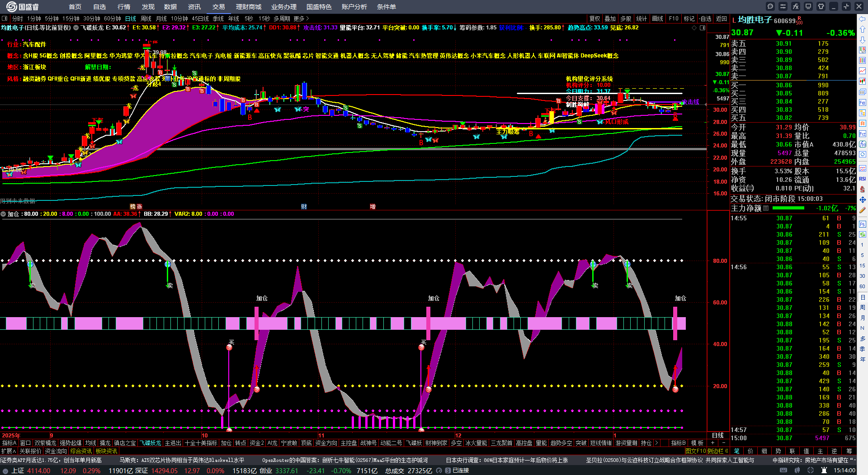The width and height of the screenshot is (868, 475).
Task: Click the 马斯克 AI5 chip news headline
Action: [x=182, y=460]
